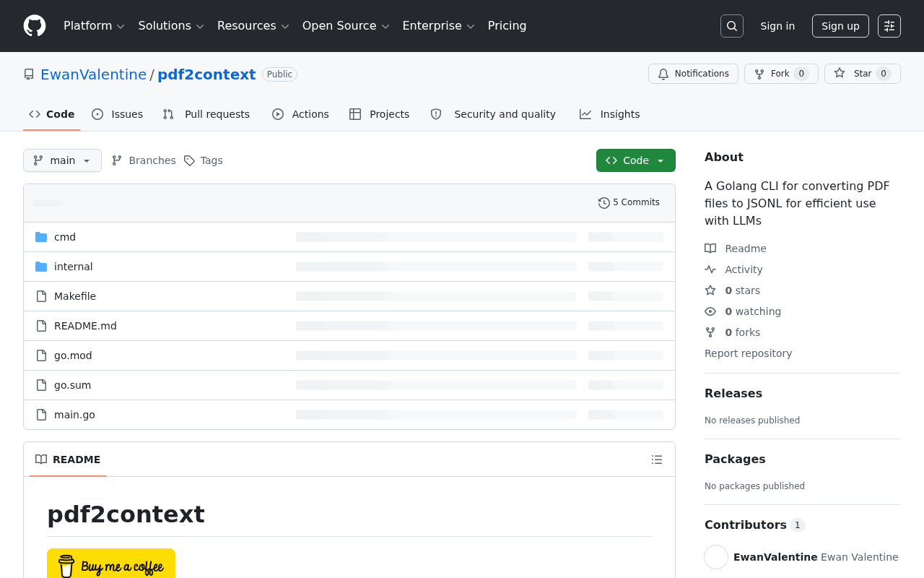The image size is (924, 578).
Task: Open the go.mod file name
Action: click(x=73, y=355)
